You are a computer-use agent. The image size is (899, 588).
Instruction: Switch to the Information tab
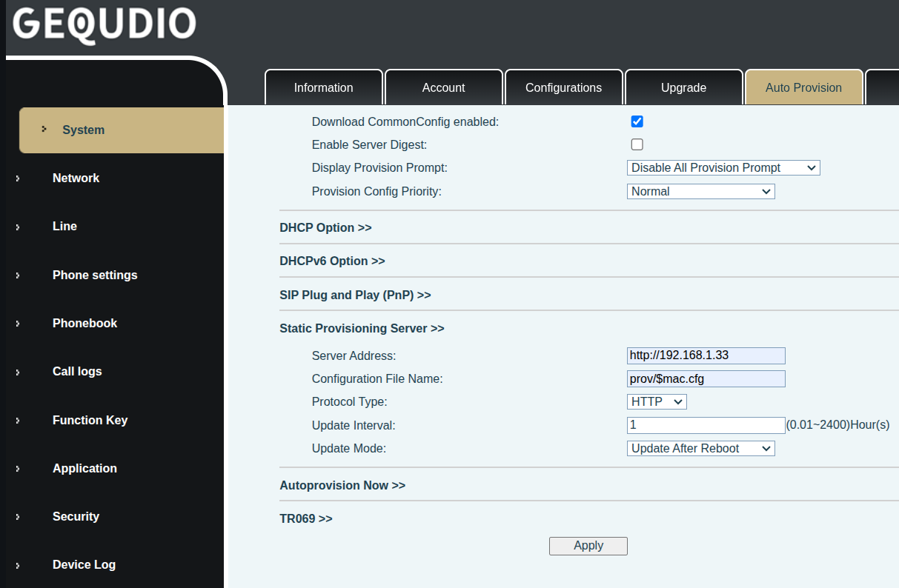[323, 87]
